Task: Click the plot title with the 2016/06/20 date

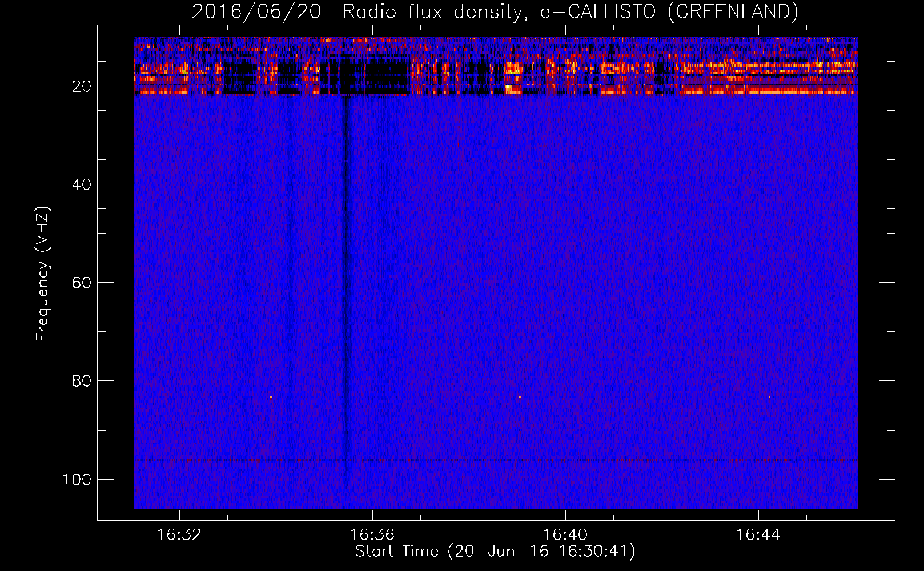Action: pyautogui.click(x=495, y=11)
